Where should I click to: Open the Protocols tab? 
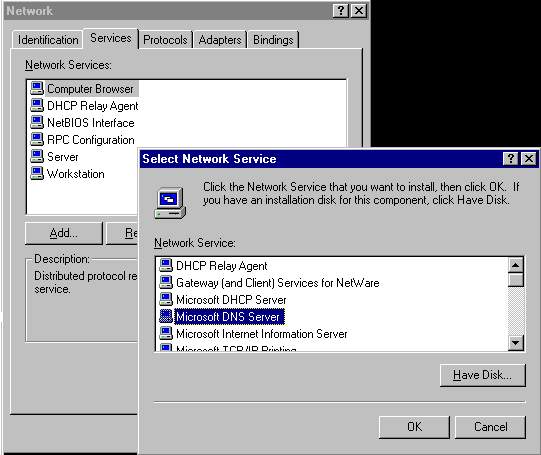pyautogui.click(x=165, y=40)
